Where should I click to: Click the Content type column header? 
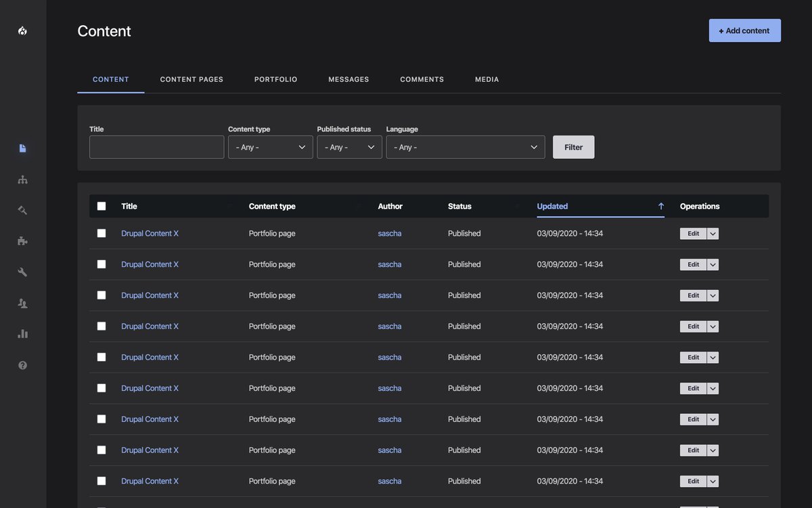click(272, 206)
